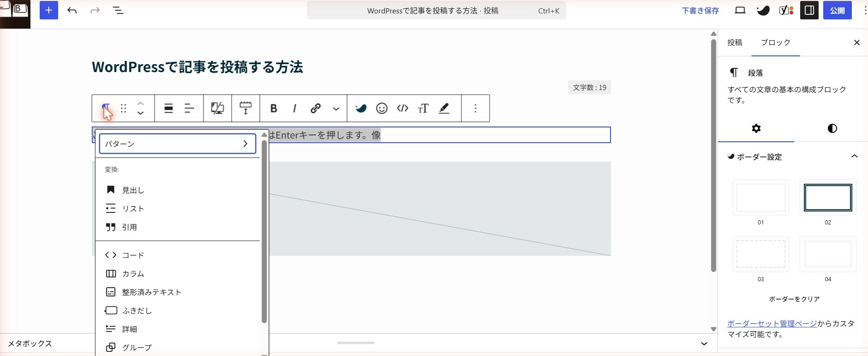This screenshot has width=868, height=356.
Task: Open ボーダーセット管理ページ link
Action: [x=772, y=324]
